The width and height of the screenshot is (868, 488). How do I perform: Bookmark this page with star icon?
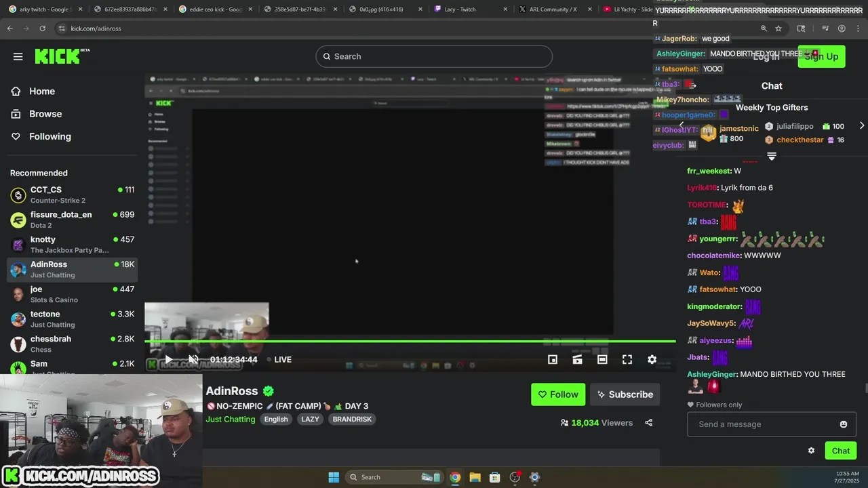(x=778, y=28)
